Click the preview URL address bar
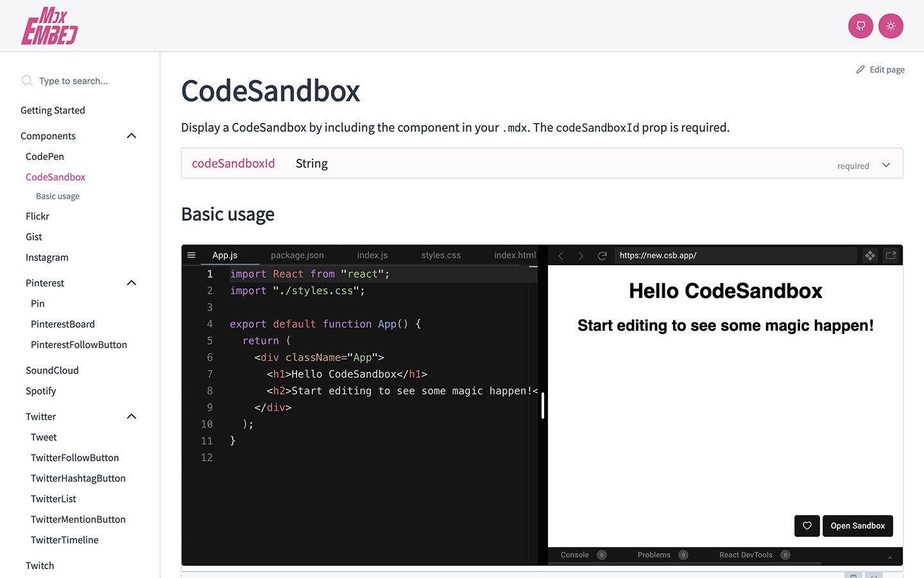 pos(735,256)
